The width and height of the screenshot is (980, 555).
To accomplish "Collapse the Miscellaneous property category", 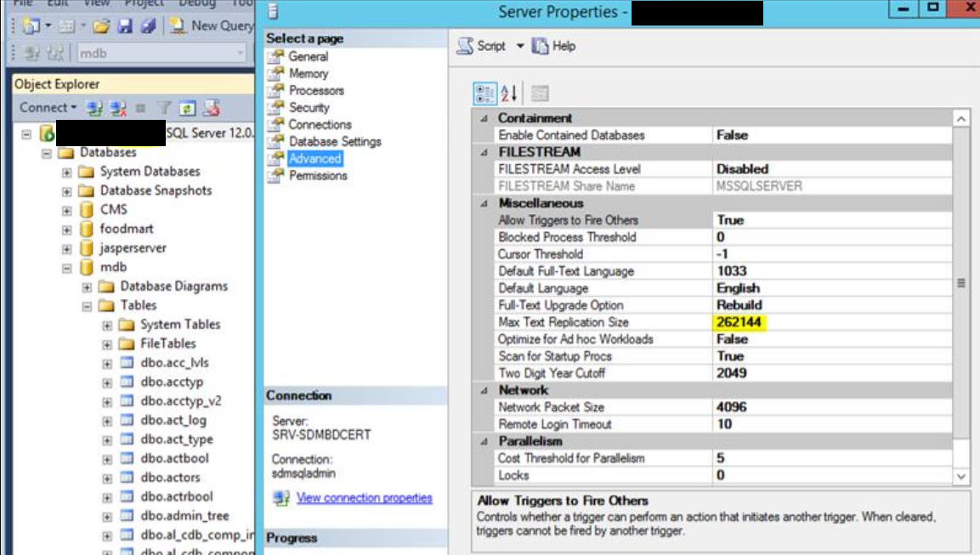I will tap(484, 204).
